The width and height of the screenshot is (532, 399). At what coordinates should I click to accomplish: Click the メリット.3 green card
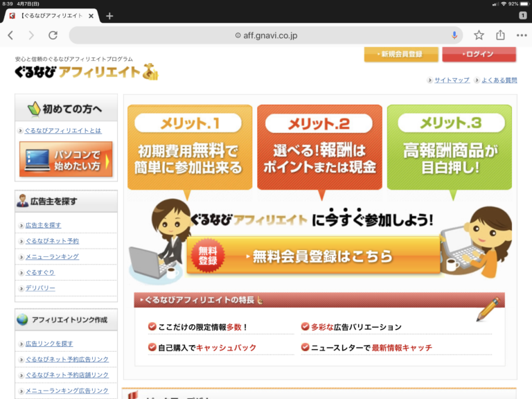[449, 148]
